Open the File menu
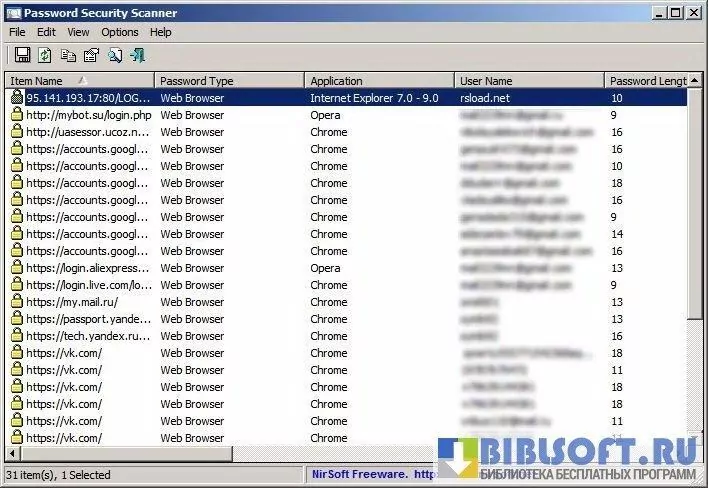 [18, 32]
